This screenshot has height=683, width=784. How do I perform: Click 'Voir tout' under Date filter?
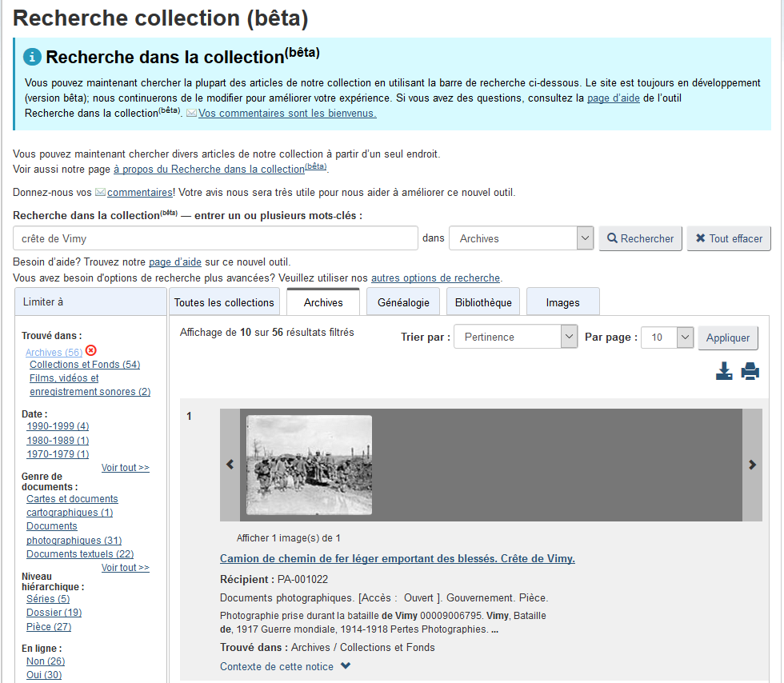[125, 468]
